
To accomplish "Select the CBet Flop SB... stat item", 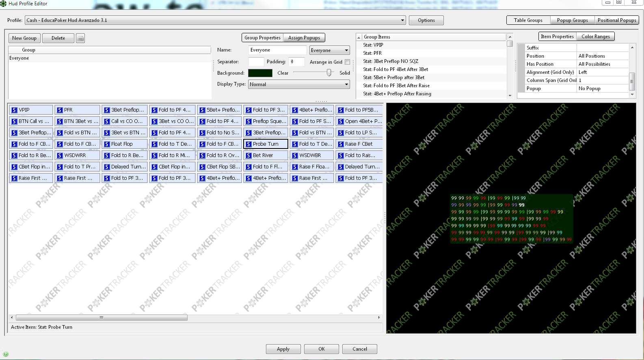I will (219, 167).
